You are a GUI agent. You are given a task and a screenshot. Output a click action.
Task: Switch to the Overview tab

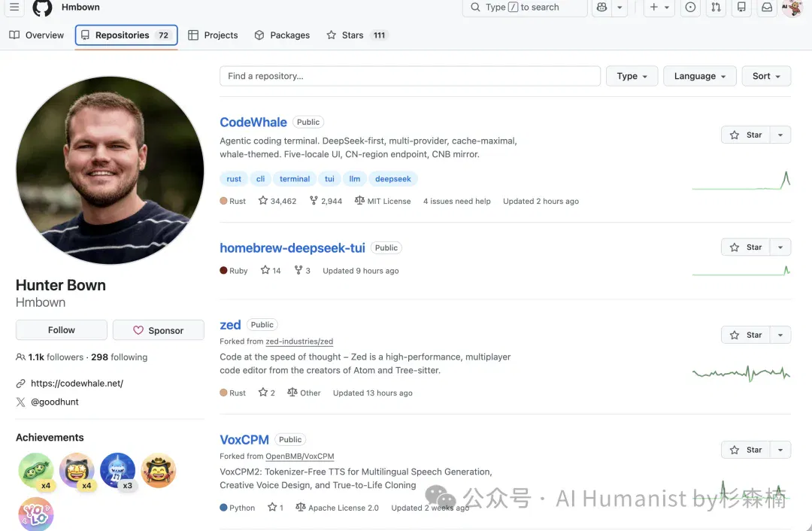coord(37,35)
